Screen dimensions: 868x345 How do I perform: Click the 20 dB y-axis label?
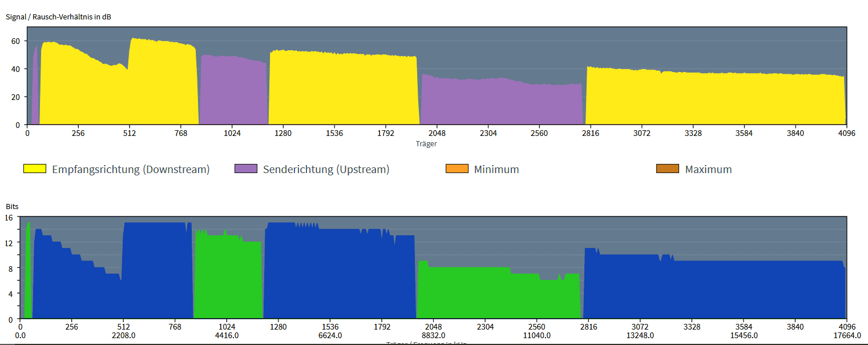(x=16, y=97)
